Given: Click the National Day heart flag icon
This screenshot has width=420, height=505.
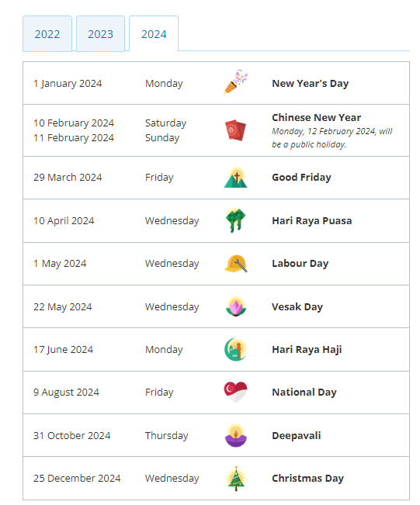Looking at the screenshot, I should (236, 392).
